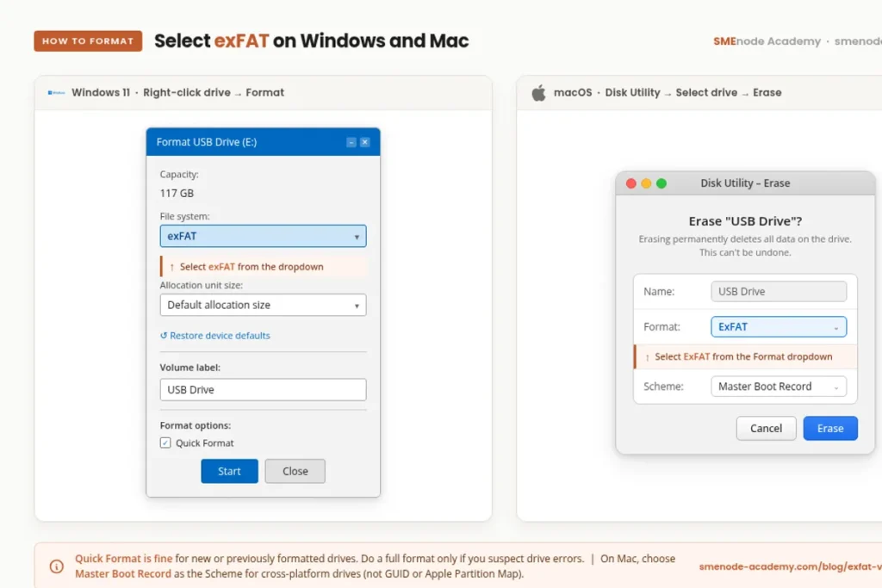Screen dimensions: 882x588
Task: Open the Allocation unit size dropdown
Action: [263, 305]
